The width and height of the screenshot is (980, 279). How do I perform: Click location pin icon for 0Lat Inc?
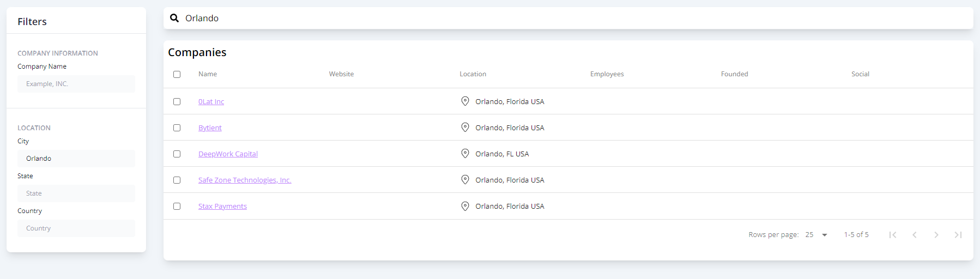[465, 101]
